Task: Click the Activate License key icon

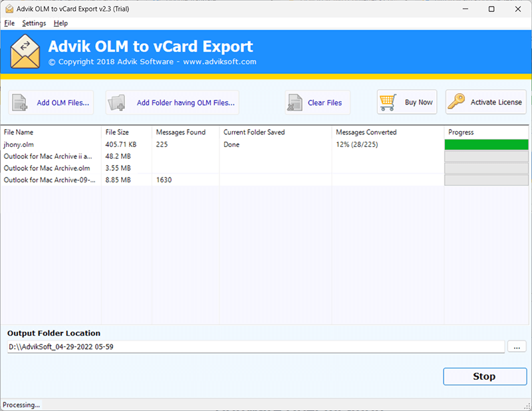Action: (x=456, y=102)
